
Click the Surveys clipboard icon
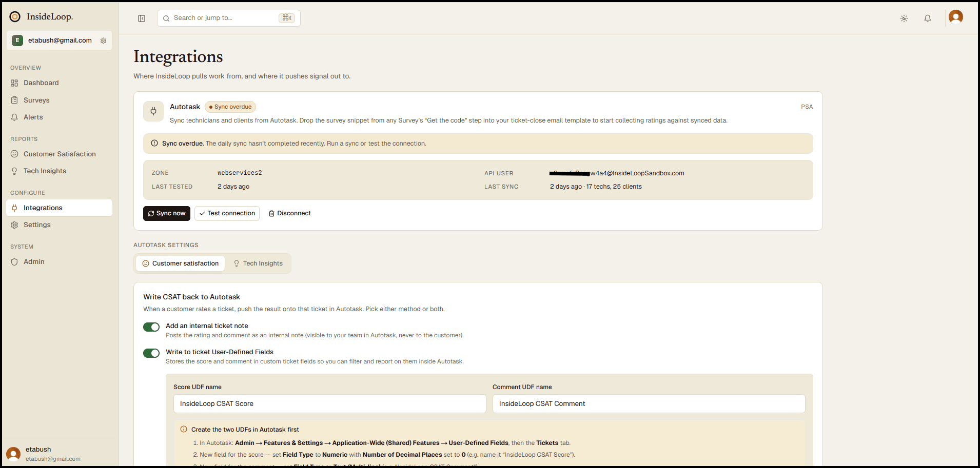coord(14,100)
